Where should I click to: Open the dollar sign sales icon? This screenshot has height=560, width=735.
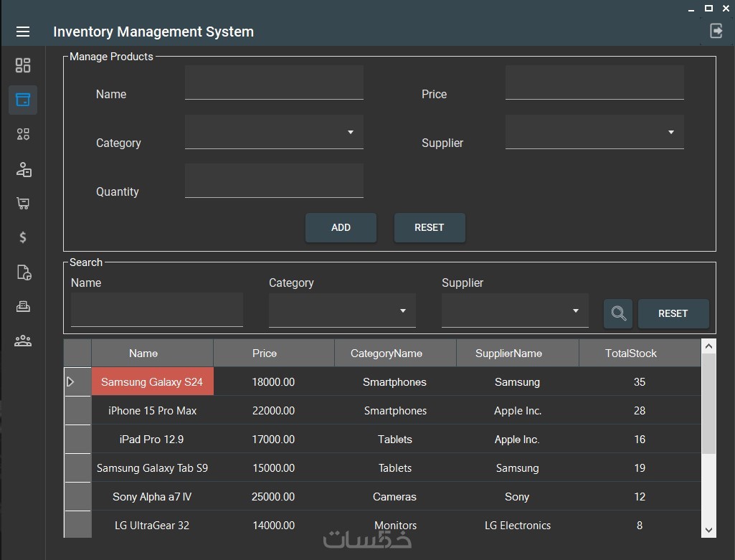point(22,237)
